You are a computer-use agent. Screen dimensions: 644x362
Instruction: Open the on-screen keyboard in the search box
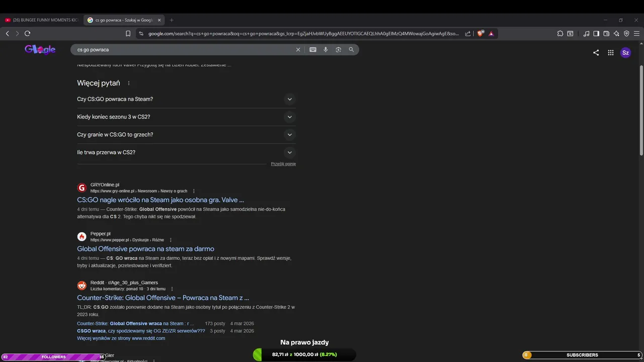(x=313, y=50)
